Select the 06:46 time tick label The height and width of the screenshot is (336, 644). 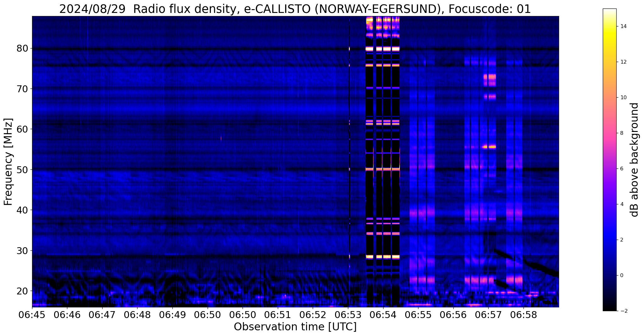67,315
